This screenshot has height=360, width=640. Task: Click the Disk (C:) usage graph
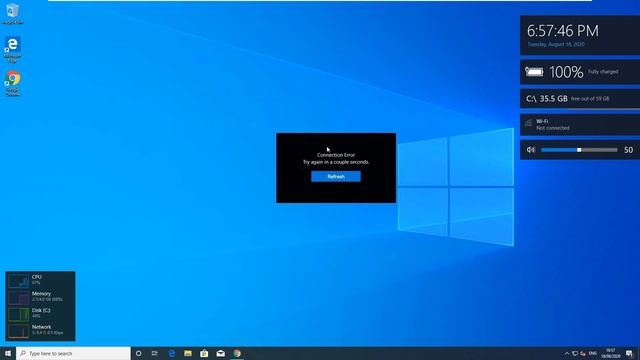(x=19, y=314)
